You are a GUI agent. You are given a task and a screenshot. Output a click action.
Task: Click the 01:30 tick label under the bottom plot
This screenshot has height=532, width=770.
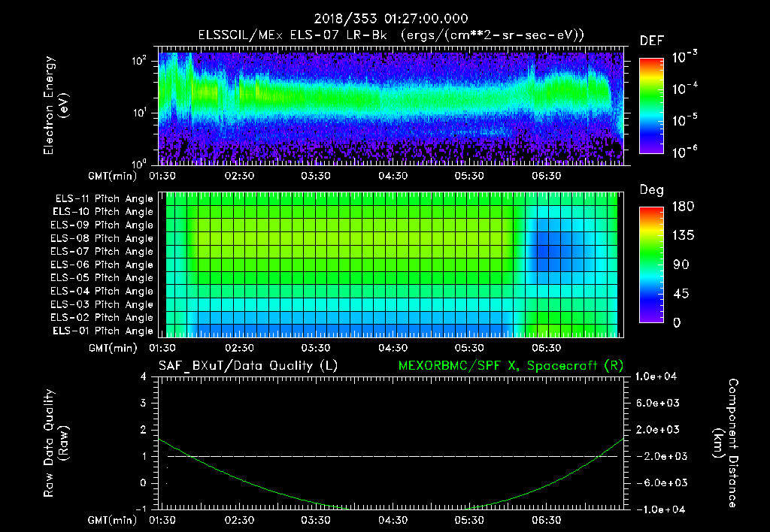162,520
